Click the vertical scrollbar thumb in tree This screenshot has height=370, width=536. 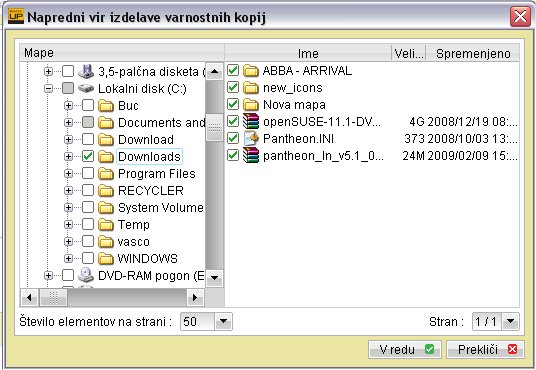(215, 128)
